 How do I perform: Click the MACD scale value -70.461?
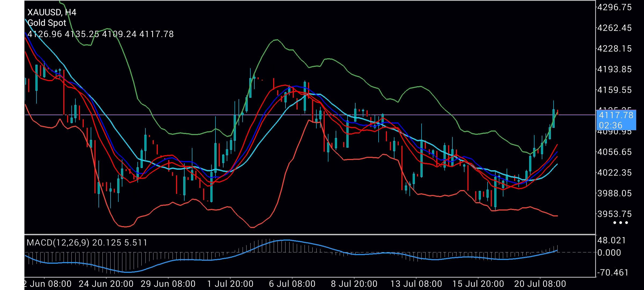click(x=613, y=273)
